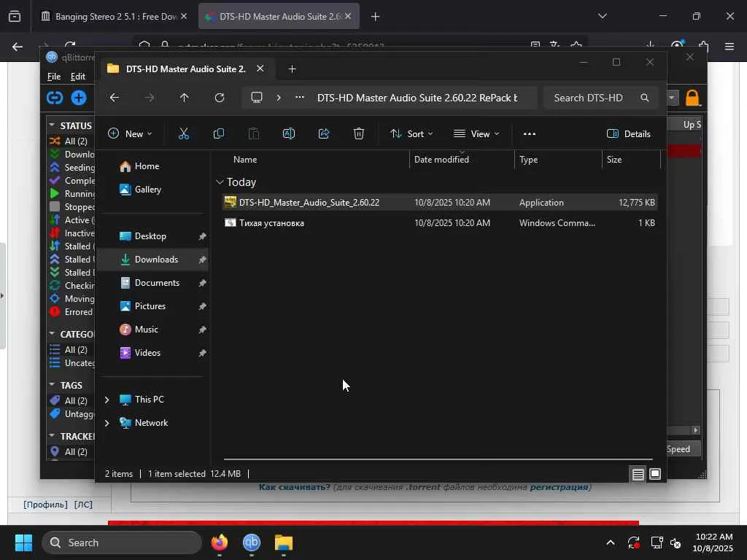This screenshot has width=747, height=560.
Task: Click the search magnifier in Explorer search box
Action: coord(645,98)
